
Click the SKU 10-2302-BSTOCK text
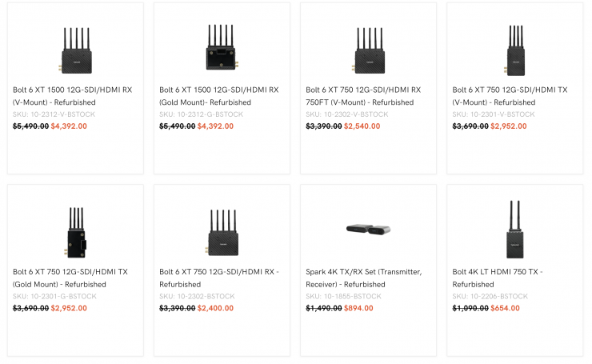(197, 296)
